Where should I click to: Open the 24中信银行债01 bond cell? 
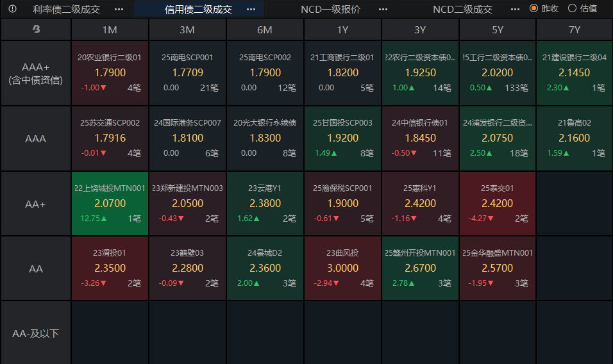(420, 138)
